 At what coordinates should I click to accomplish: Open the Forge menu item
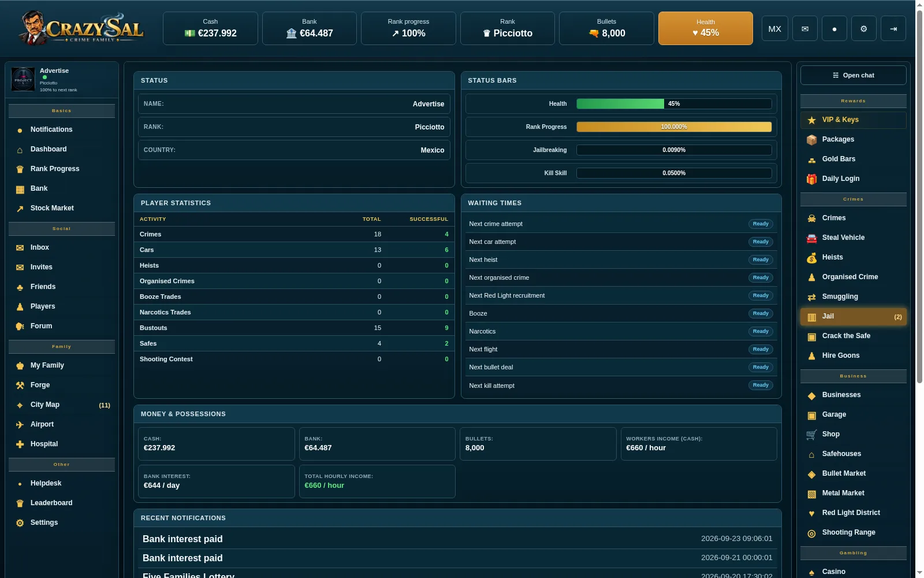[x=62, y=385]
